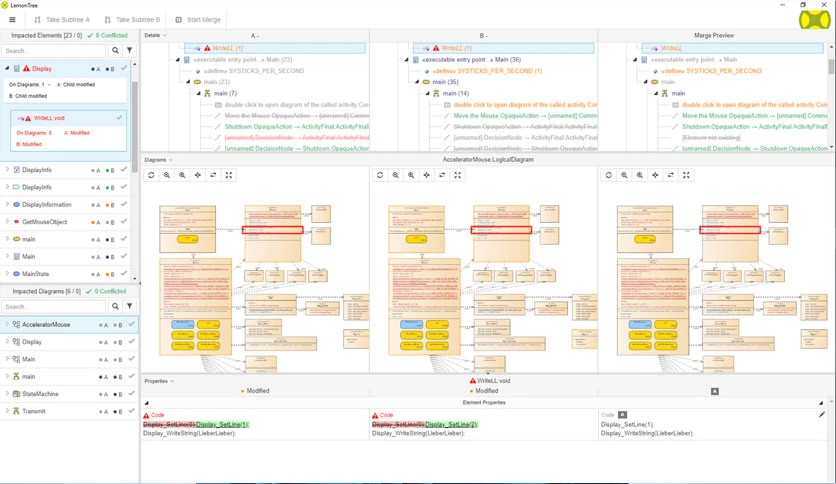Zoom out in Merge Preview diagram
This screenshot has width=836, height=484.
coord(624,175)
